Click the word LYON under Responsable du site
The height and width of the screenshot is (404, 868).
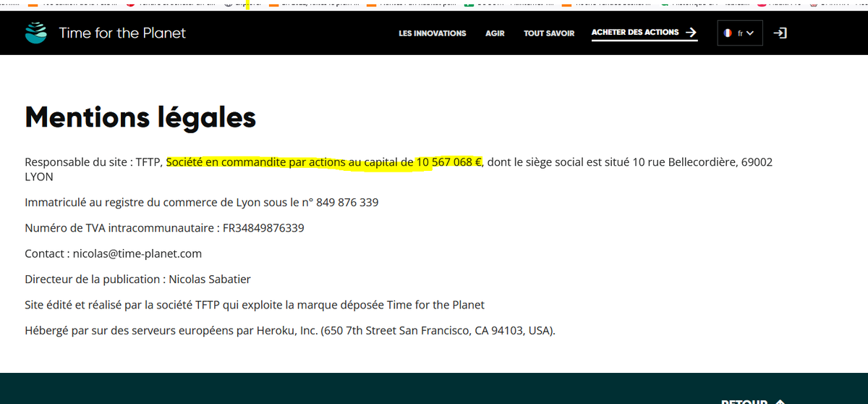pos(39,176)
